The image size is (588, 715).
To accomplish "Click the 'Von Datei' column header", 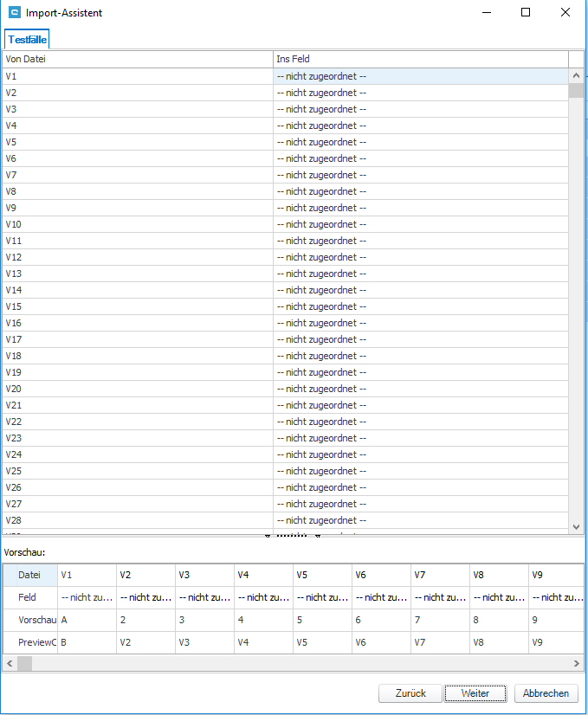I will pyautogui.click(x=137, y=59).
